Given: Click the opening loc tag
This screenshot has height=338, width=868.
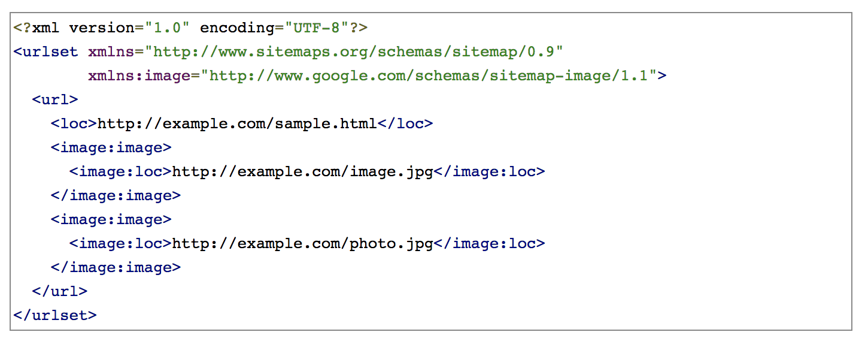Looking at the screenshot, I should [x=74, y=124].
